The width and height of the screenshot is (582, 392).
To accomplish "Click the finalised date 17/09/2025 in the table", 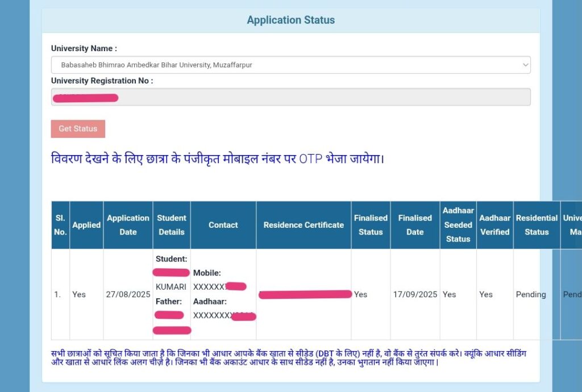I will (x=414, y=294).
